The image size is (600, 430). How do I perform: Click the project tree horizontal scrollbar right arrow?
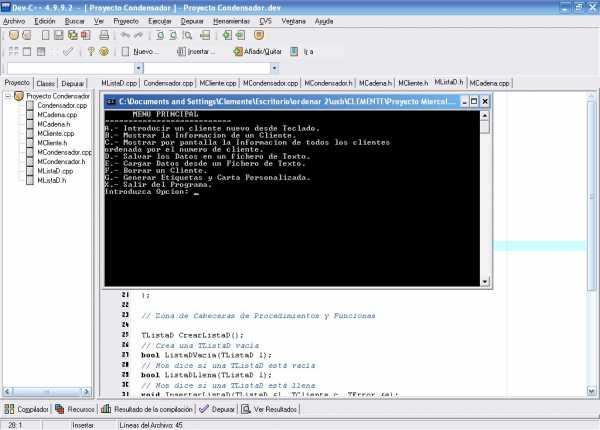coord(86,391)
